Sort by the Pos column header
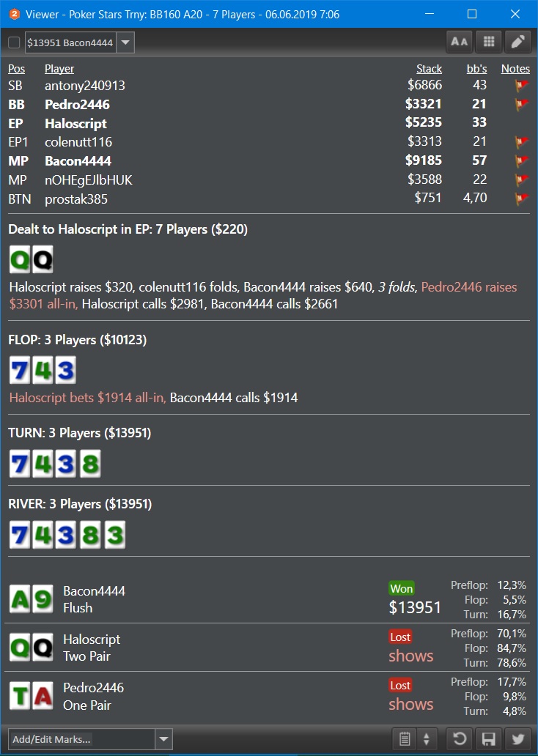The height and width of the screenshot is (756, 538). (16, 68)
